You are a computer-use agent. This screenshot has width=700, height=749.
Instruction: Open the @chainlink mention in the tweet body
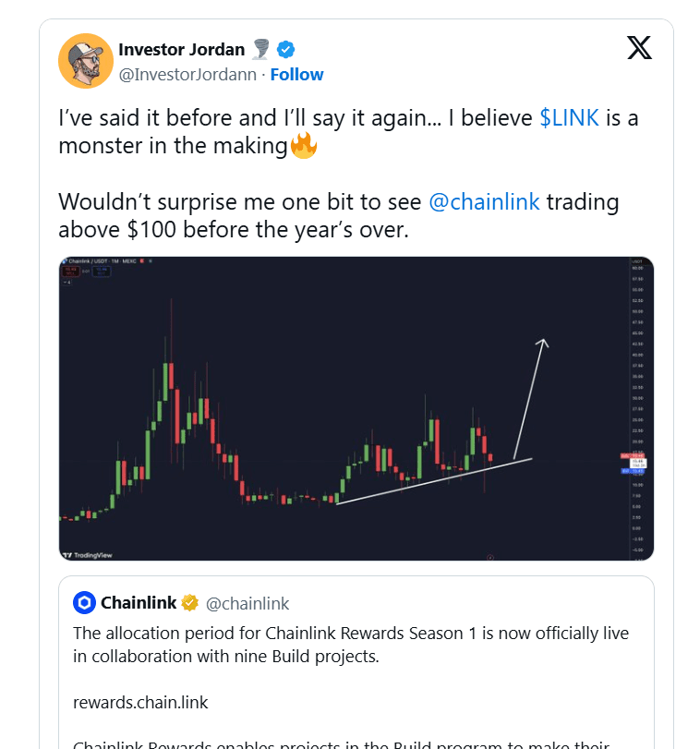point(484,202)
